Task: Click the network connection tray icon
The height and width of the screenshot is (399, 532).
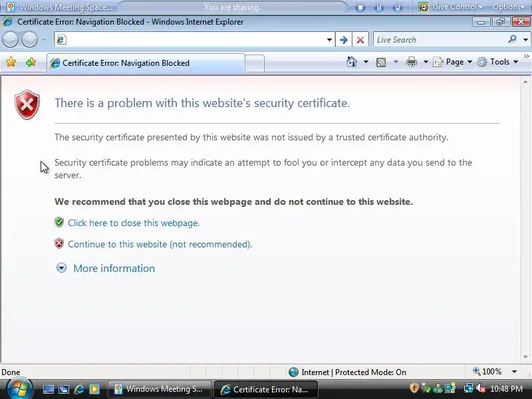Action: point(469,388)
